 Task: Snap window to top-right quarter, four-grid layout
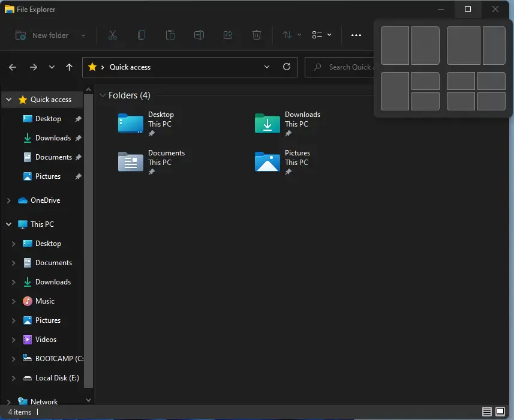[491, 81]
